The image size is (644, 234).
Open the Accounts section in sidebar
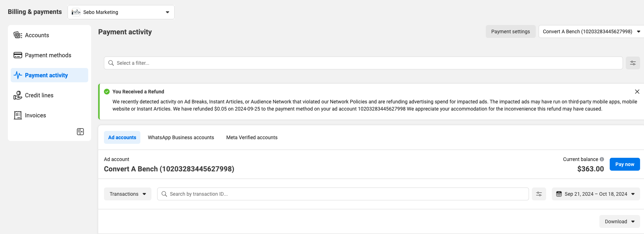coord(49,35)
